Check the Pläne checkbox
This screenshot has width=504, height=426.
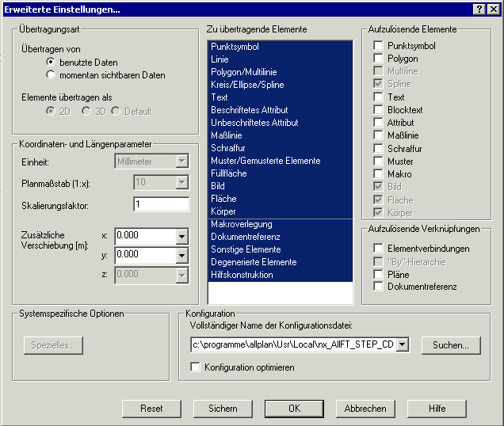[378, 274]
